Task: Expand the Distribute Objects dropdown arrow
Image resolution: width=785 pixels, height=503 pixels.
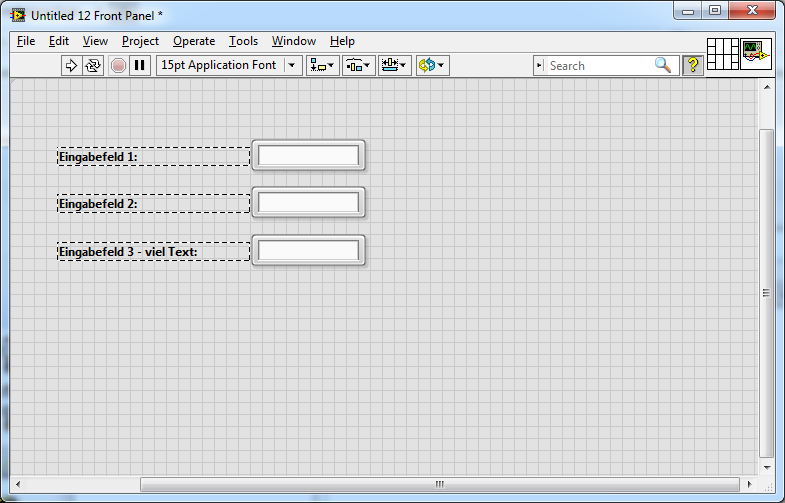Action: point(367,66)
